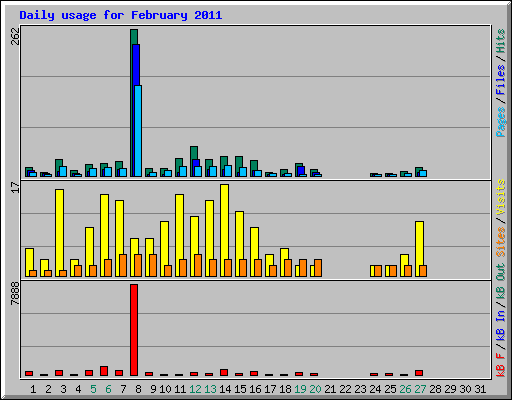This screenshot has height=400, width=512.
Task: Click the light blue pages bar on day 8
Action: (x=138, y=131)
